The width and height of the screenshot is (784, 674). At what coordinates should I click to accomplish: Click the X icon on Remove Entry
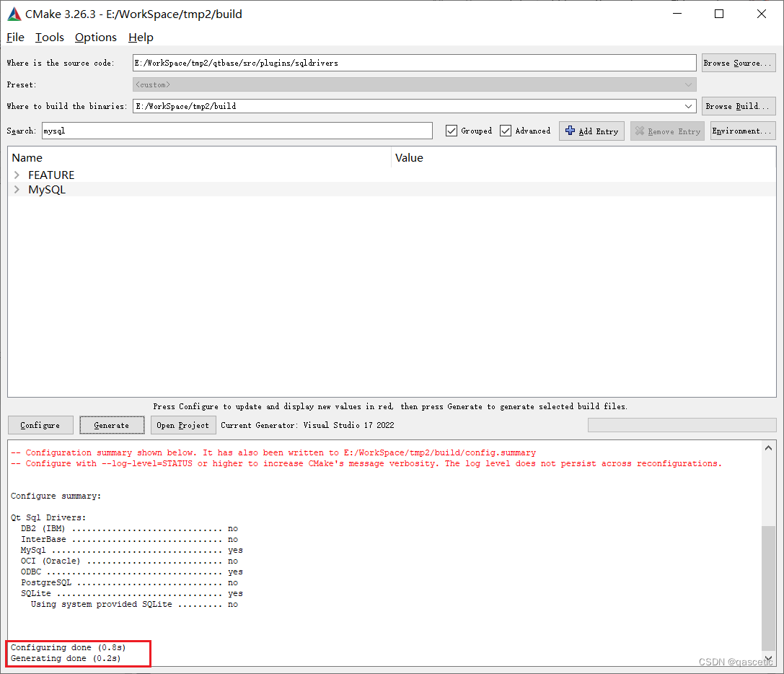640,131
